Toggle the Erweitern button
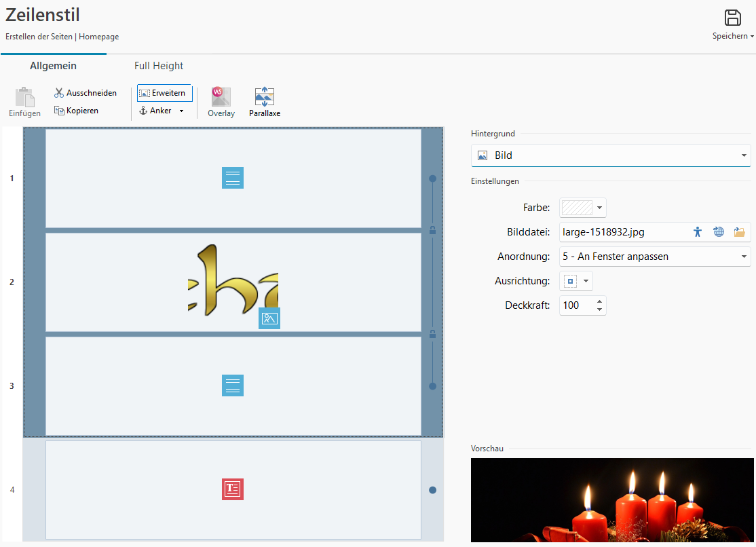The image size is (756, 547). click(164, 93)
